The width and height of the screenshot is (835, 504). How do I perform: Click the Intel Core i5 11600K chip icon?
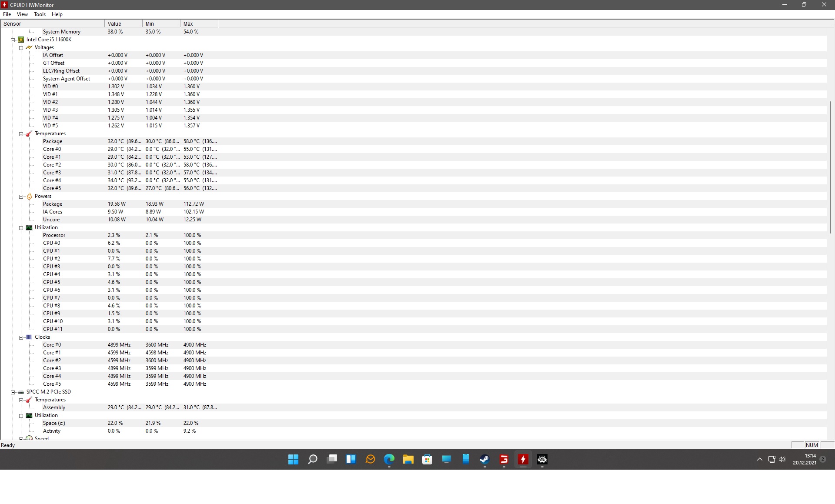click(x=21, y=40)
